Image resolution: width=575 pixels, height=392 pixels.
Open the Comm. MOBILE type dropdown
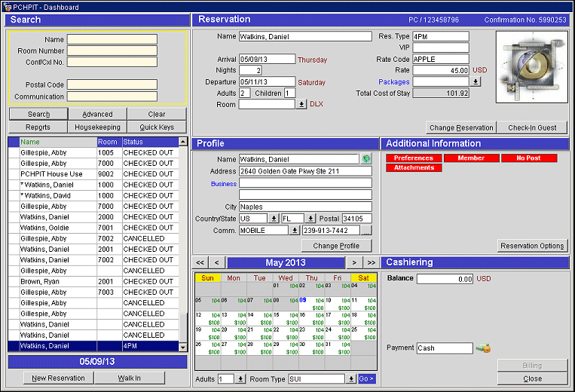[x=294, y=231]
